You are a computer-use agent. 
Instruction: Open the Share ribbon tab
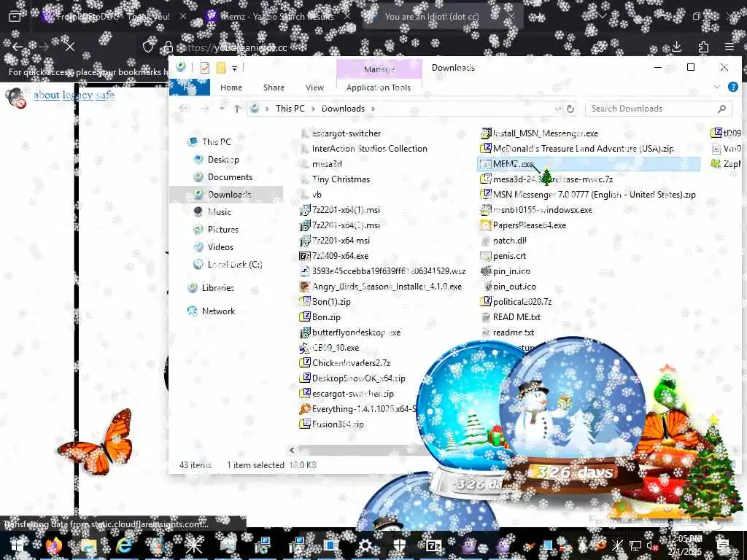tap(274, 87)
